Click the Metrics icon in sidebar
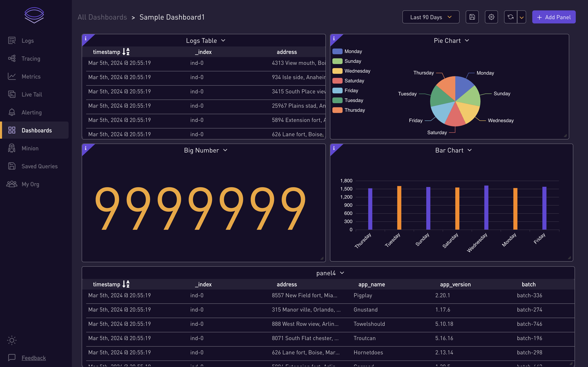The width and height of the screenshot is (588, 367). click(x=11, y=76)
